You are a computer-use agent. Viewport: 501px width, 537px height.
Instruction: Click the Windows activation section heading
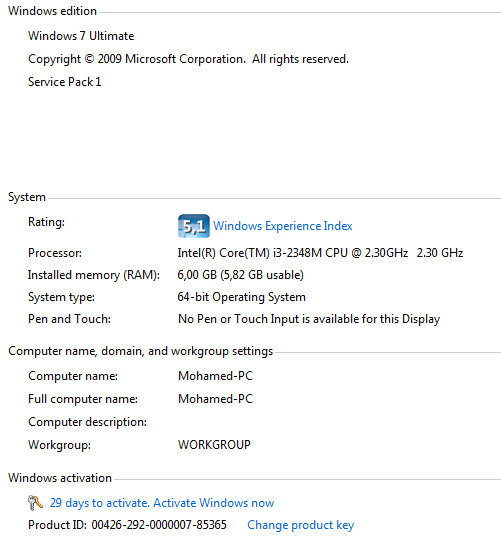[60, 478]
